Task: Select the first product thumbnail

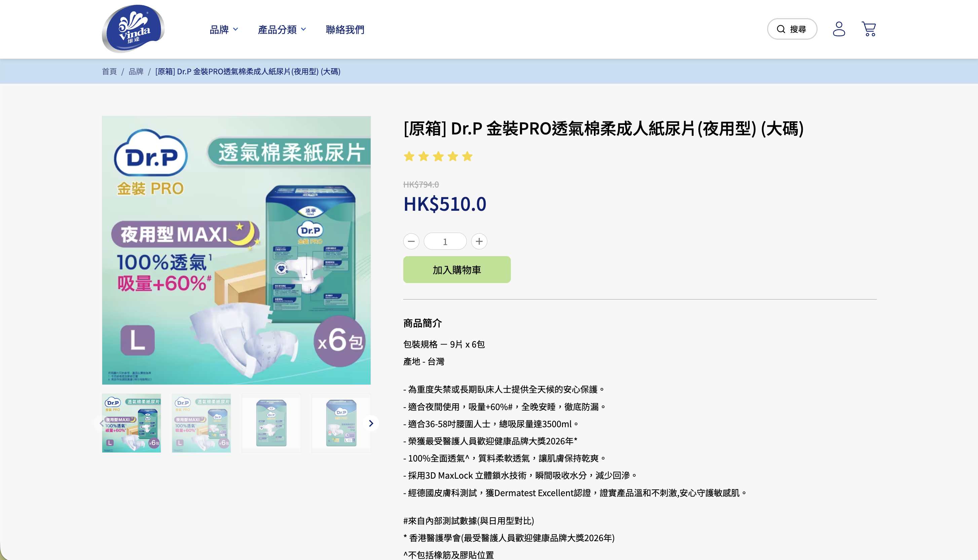Action: [131, 423]
